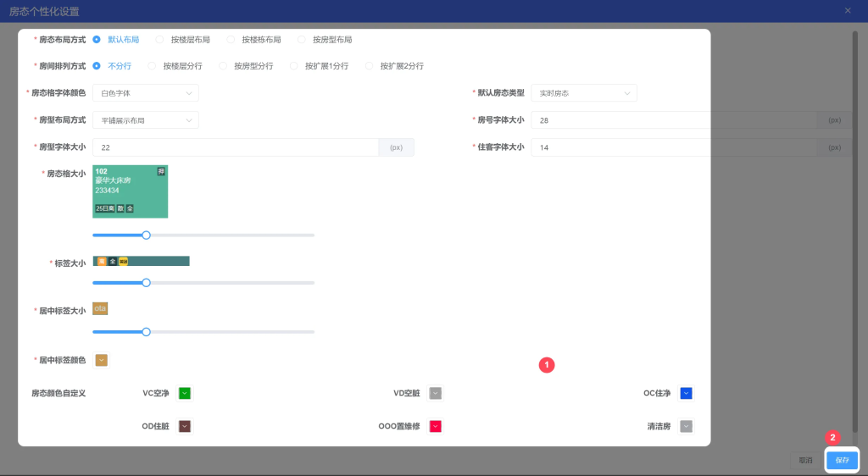Click the 保存 save button
Screen dimensions: 868x476
pyautogui.click(x=842, y=460)
